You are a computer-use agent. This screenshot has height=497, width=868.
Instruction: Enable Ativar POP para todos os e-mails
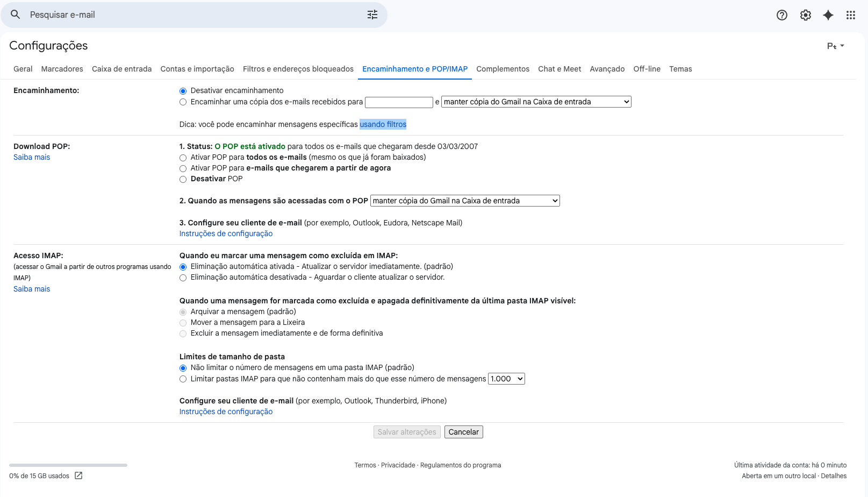(x=183, y=158)
